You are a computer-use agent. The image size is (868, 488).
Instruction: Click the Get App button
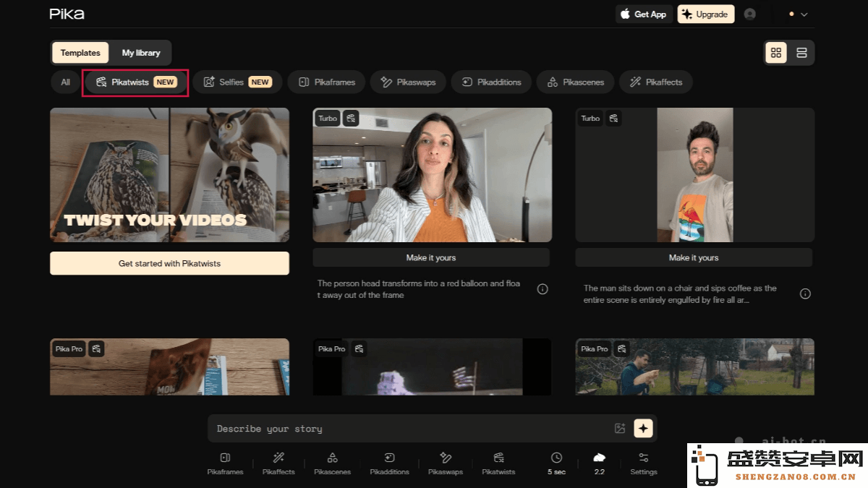click(x=644, y=14)
